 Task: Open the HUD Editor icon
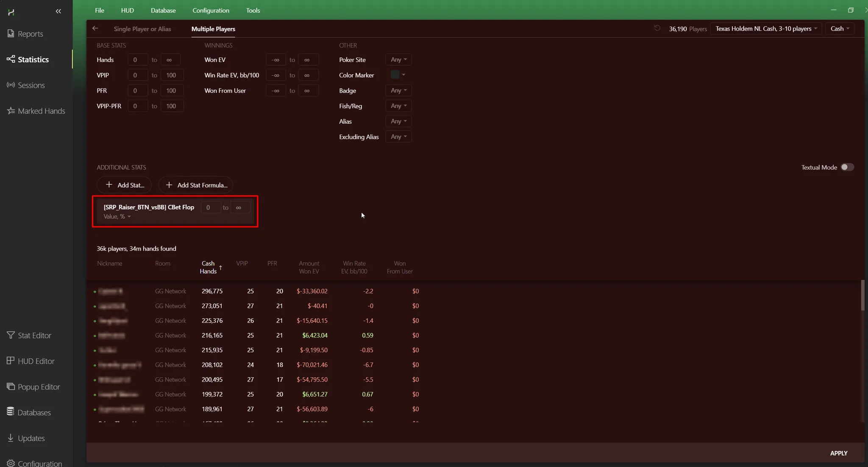tap(11, 361)
